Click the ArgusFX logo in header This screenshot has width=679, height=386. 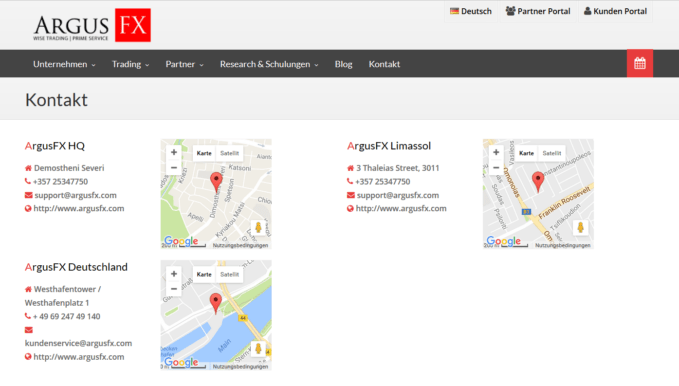coord(92,25)
